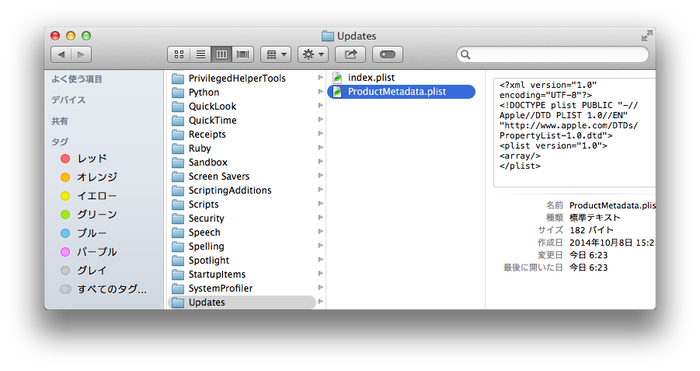Select the red tag レッド
Image resolution: width=700 pixels, height=371 pixels.
click(84, 158)
